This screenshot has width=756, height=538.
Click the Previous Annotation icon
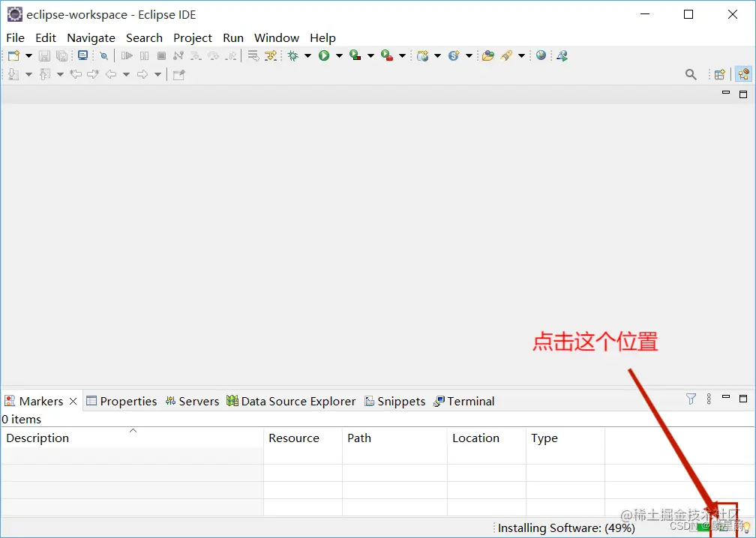tap(45, 74)
